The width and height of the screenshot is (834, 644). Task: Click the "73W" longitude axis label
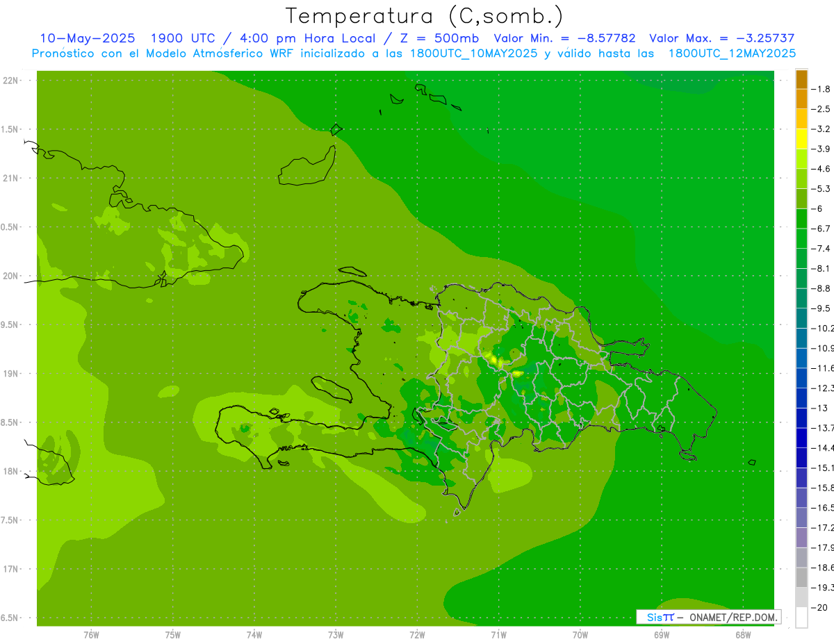click(336, 635)
